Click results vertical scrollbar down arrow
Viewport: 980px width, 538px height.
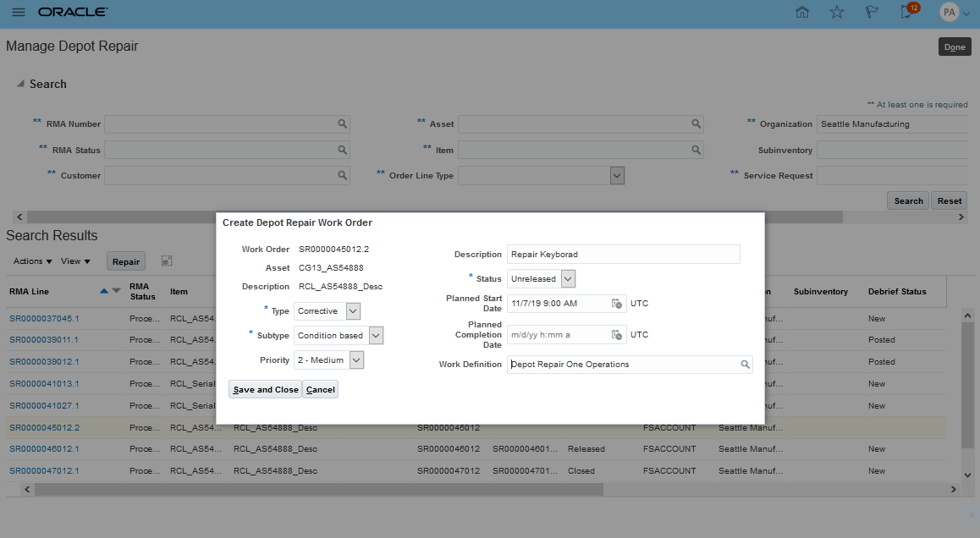tap(967, 475)
